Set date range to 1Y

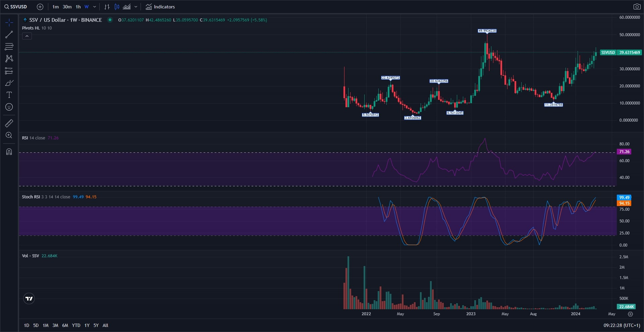[87, 325]
